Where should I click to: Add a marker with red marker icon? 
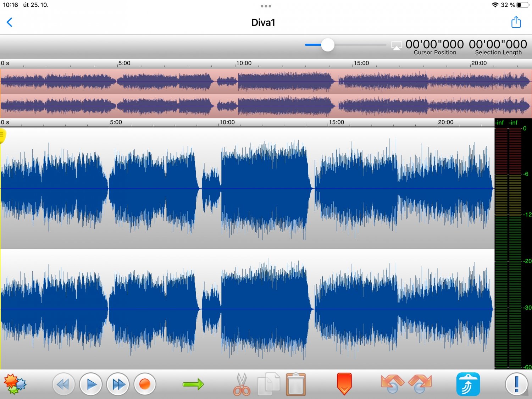(344, 384)
